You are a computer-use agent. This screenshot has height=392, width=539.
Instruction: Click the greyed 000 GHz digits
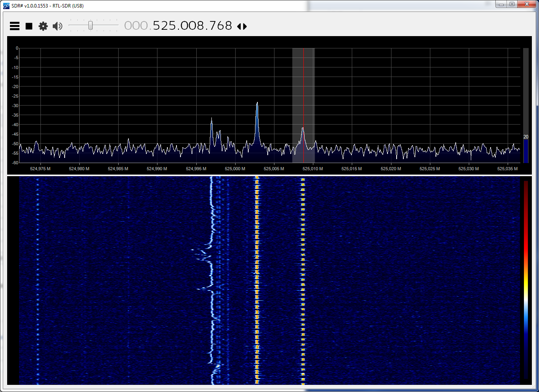coord(136,26)
